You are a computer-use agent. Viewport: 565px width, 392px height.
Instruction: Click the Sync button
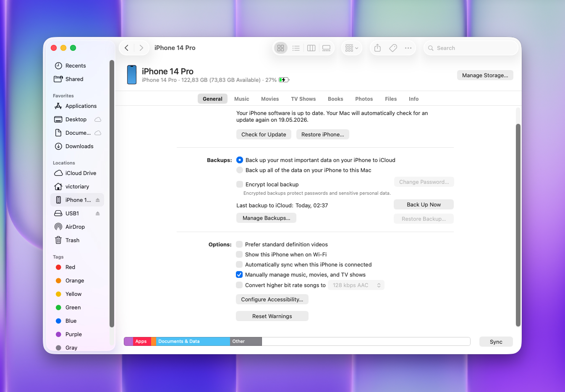[x=496, y=342]
